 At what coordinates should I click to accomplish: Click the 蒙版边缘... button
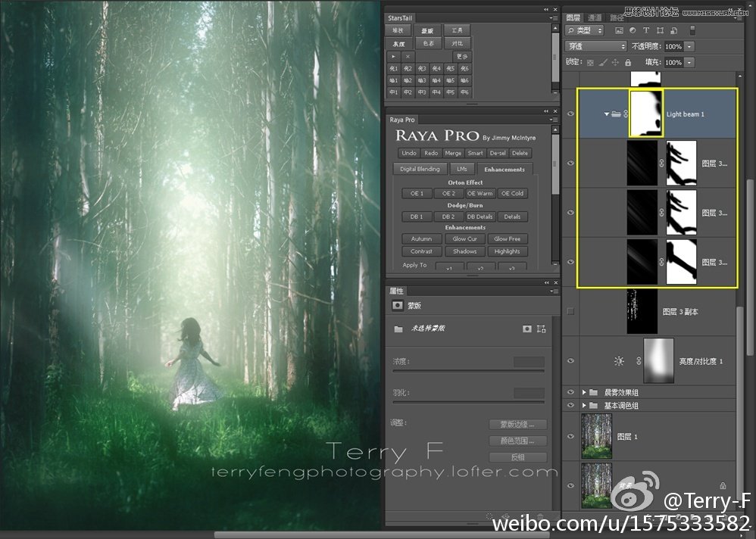click(x=518, y=425)
